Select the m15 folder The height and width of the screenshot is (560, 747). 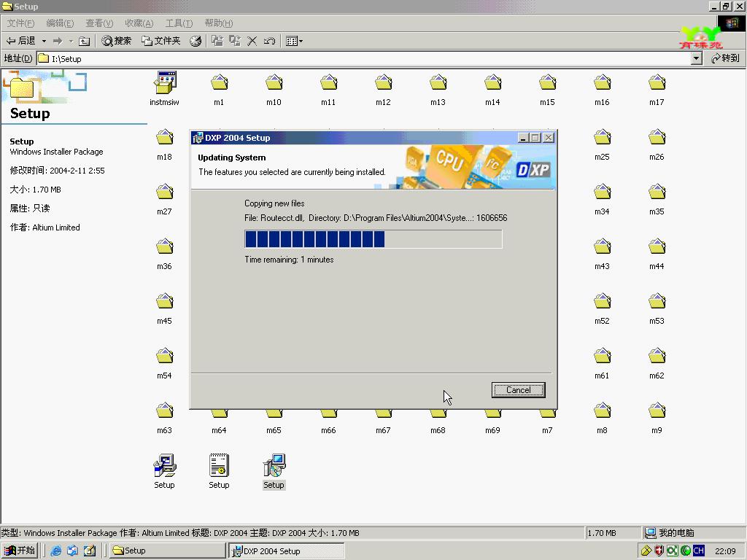547,89
